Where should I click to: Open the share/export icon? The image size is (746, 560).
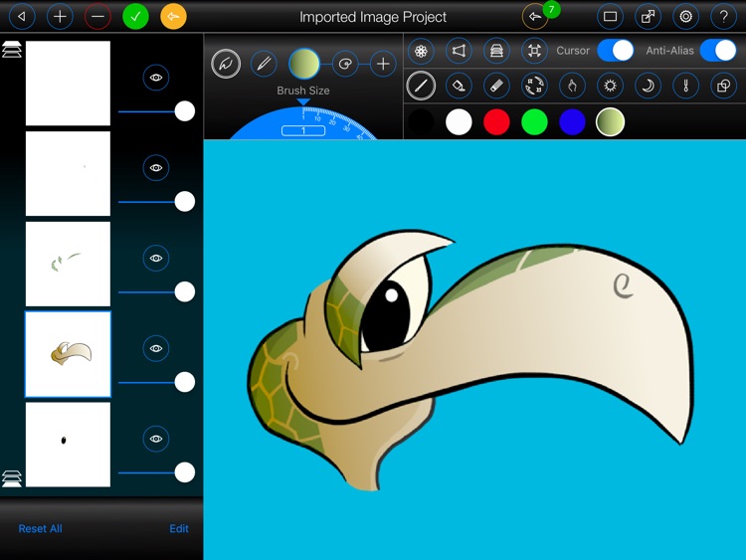tap(648, 17)
